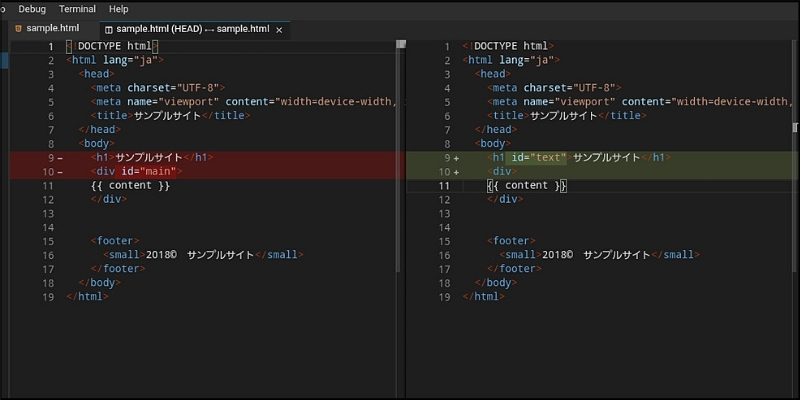Click meta viewport line in left pane

click(x=244, y=102)
